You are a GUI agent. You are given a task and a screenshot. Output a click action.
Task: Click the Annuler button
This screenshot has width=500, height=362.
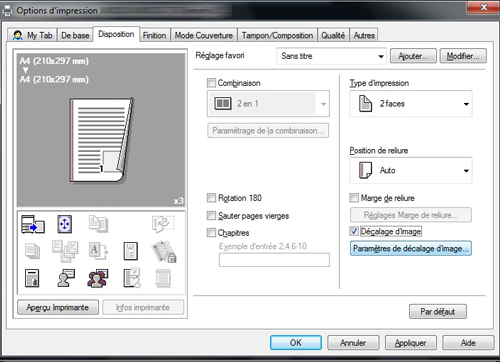point(353,343)
